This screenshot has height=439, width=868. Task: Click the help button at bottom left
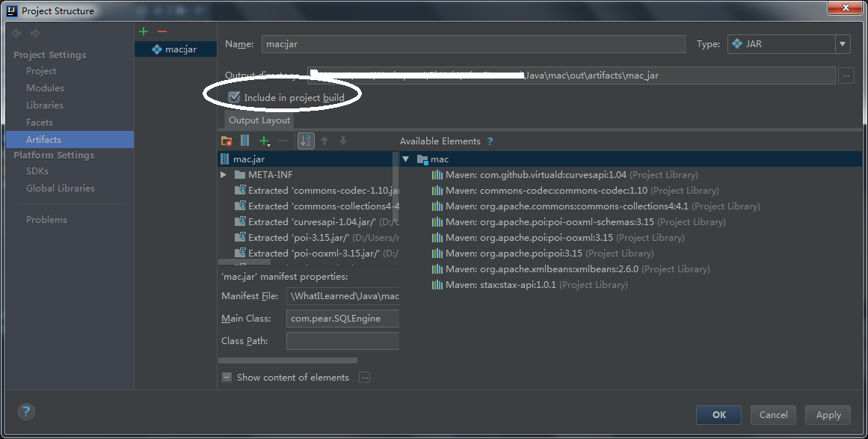(26, 411)
